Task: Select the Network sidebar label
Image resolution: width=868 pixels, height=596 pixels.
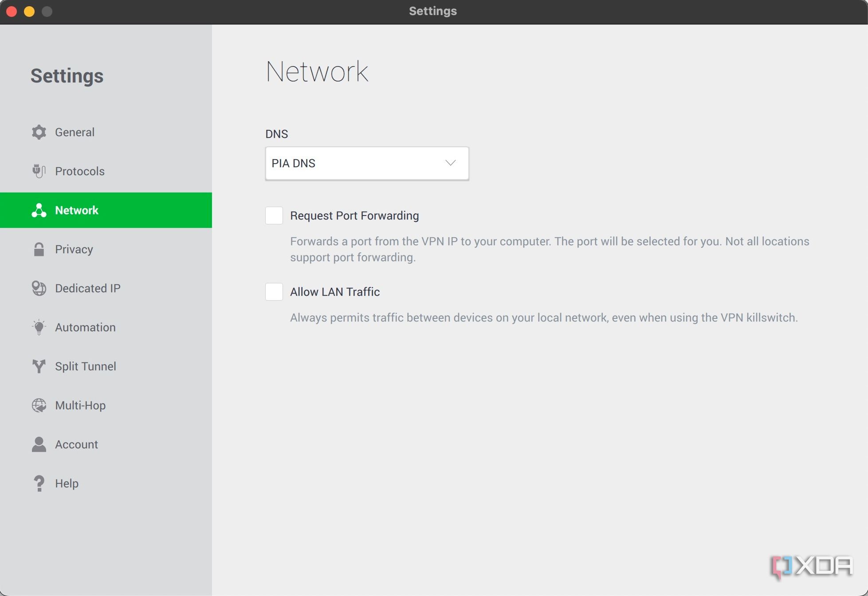Action: [x=77, y=210]
